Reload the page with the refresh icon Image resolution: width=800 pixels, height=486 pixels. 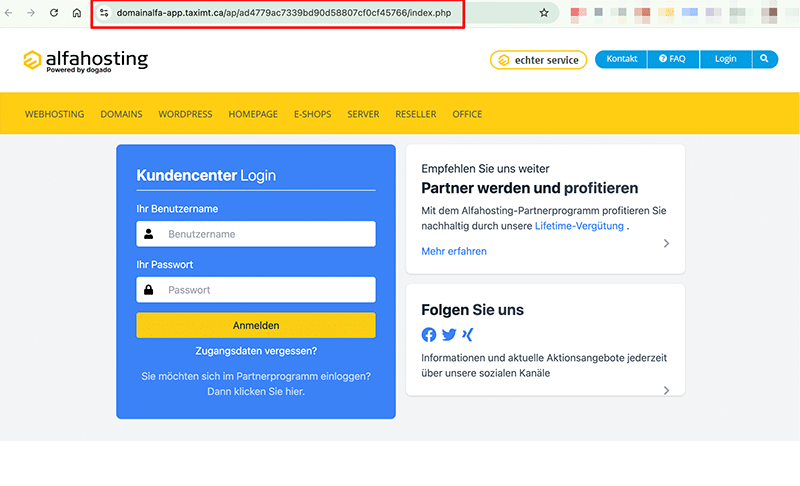[x=54, y=13]
